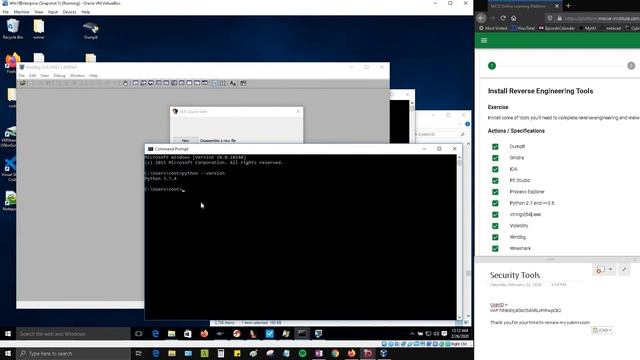
Task: Uncheck the strings(64).exe checkbox
Action: [495, 214]
